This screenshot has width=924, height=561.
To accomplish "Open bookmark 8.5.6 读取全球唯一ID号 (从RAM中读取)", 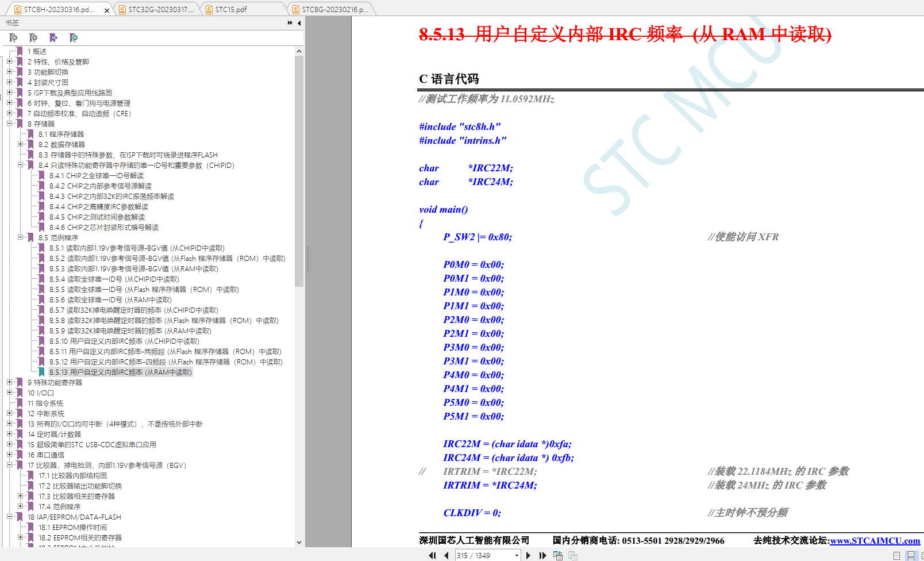I will (110, 300).
